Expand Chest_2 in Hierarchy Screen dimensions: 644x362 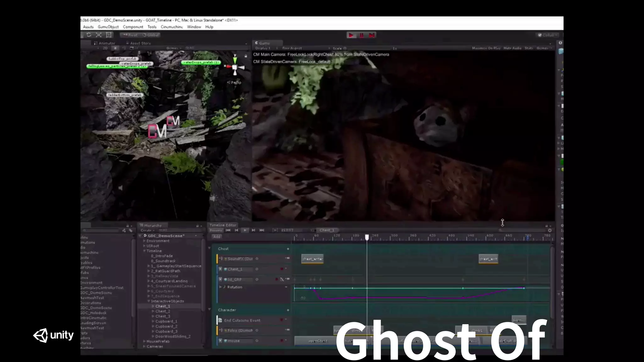[x=153, y=311]
